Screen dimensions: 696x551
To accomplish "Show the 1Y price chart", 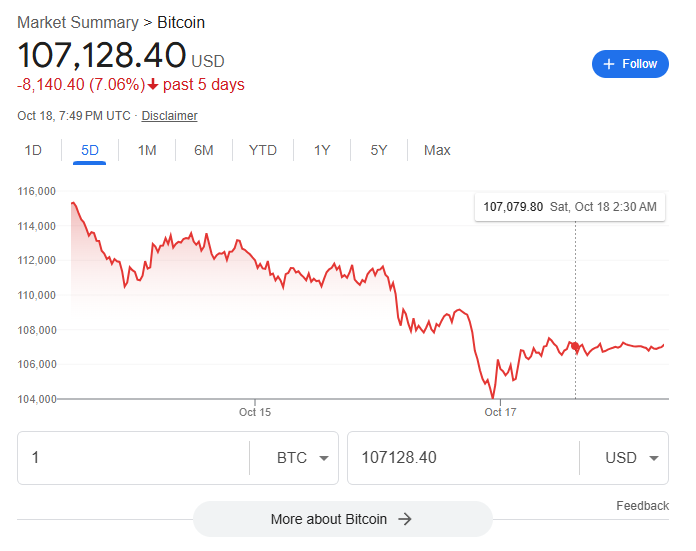I will pyautogui.click(x=322, y=150).
